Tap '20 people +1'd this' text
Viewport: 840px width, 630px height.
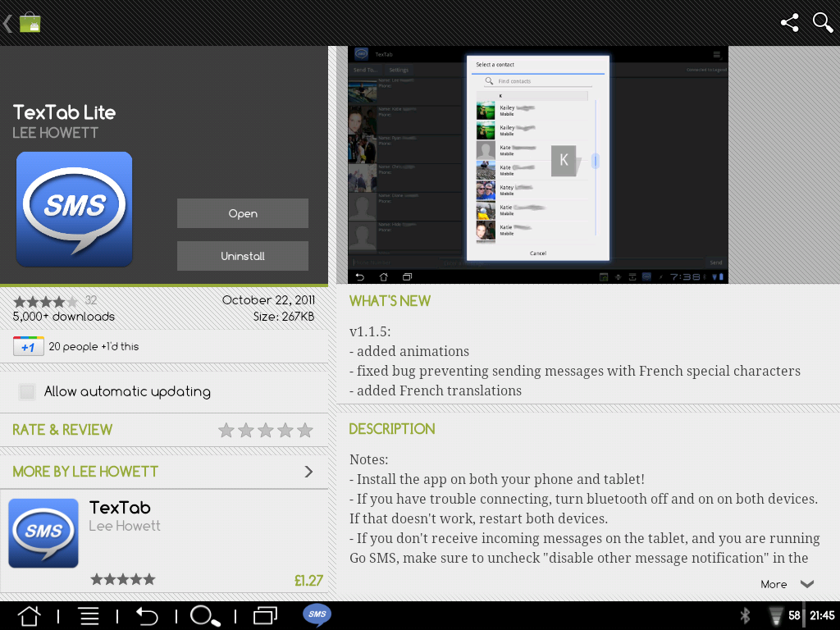(94, 347)
